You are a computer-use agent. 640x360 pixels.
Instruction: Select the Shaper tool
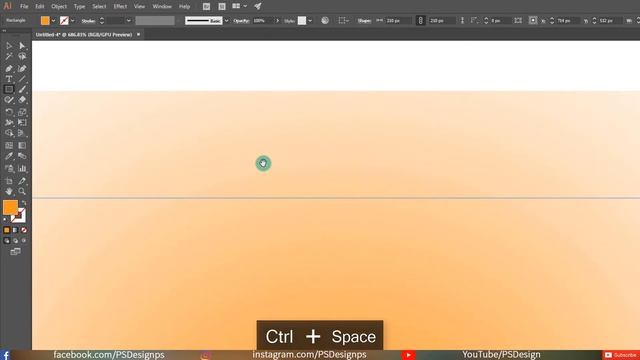pos(9,100)
